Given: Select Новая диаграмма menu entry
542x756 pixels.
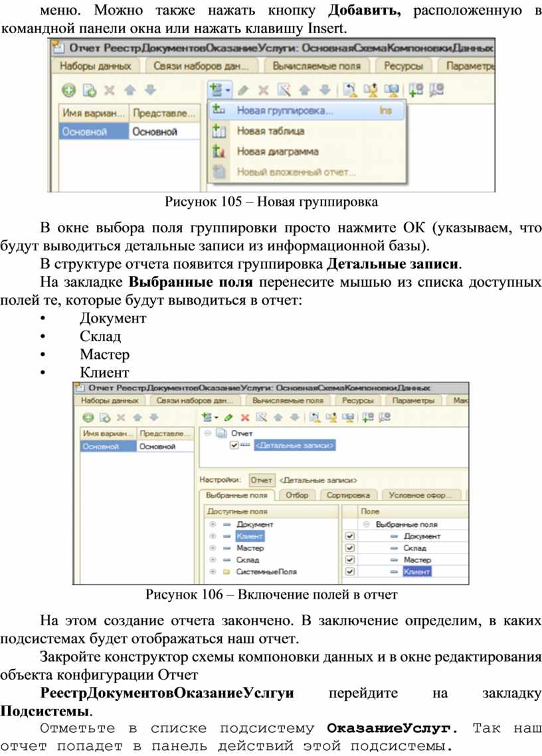Looking at the screenshot, I should coord(307,151).
